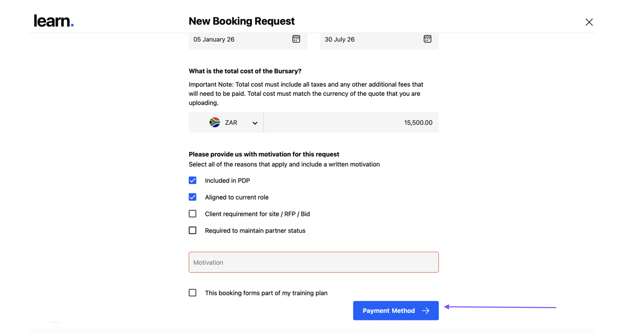This screenshot has width=644, height=336.
Task: Check Required to maintain partner status
Action: coord(193,230)
